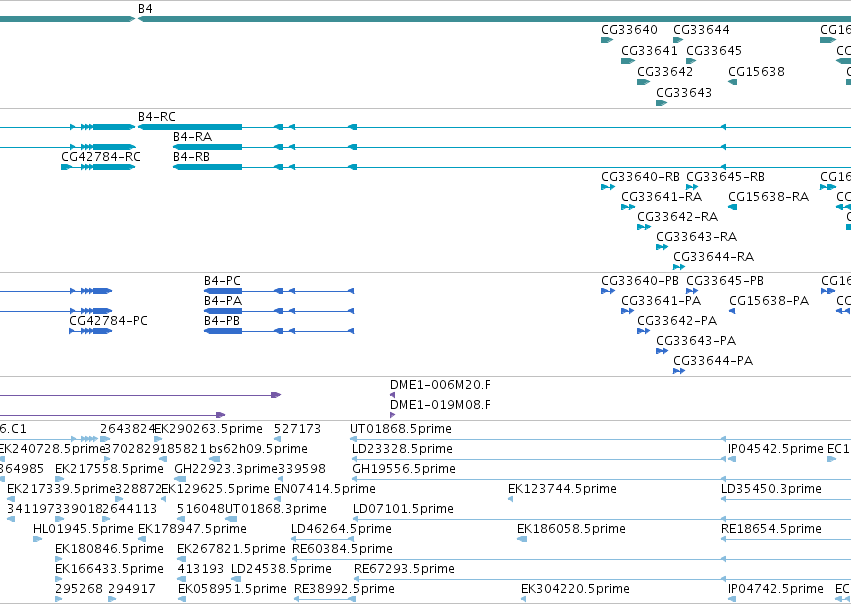Select EST UT01868.5prime
This screenshot has width=851, height=604.
point(401,429)
